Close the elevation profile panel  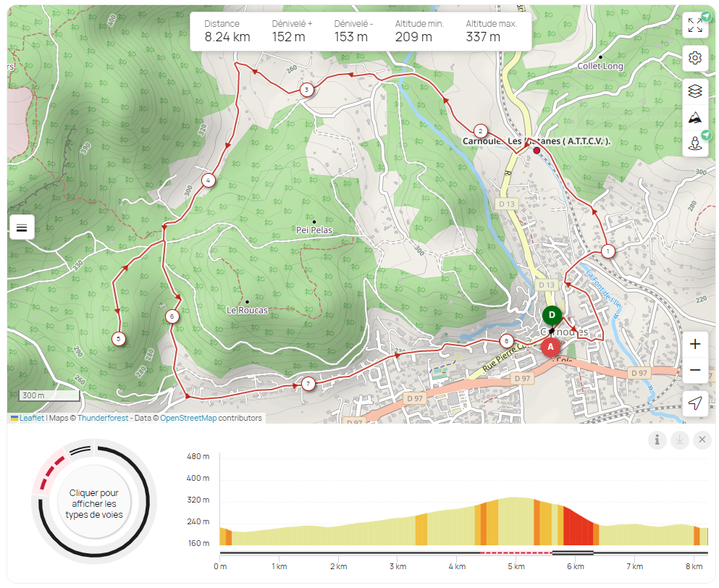pyautogui.click(x=702, y=440)
